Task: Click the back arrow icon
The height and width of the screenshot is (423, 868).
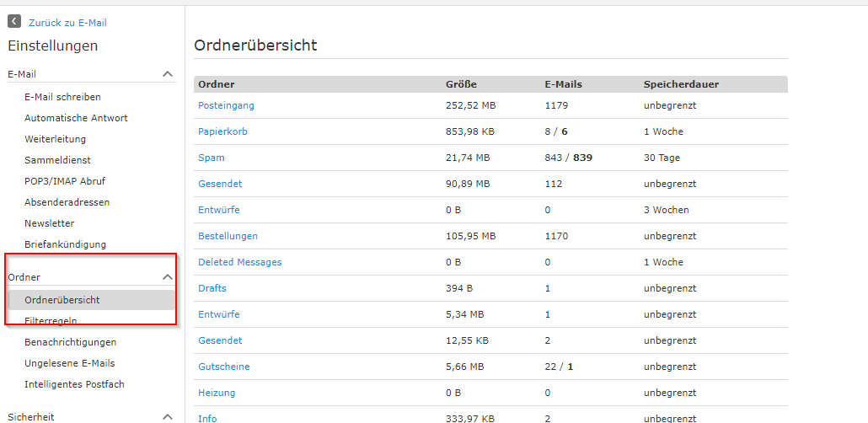Action: pos(14,22)
